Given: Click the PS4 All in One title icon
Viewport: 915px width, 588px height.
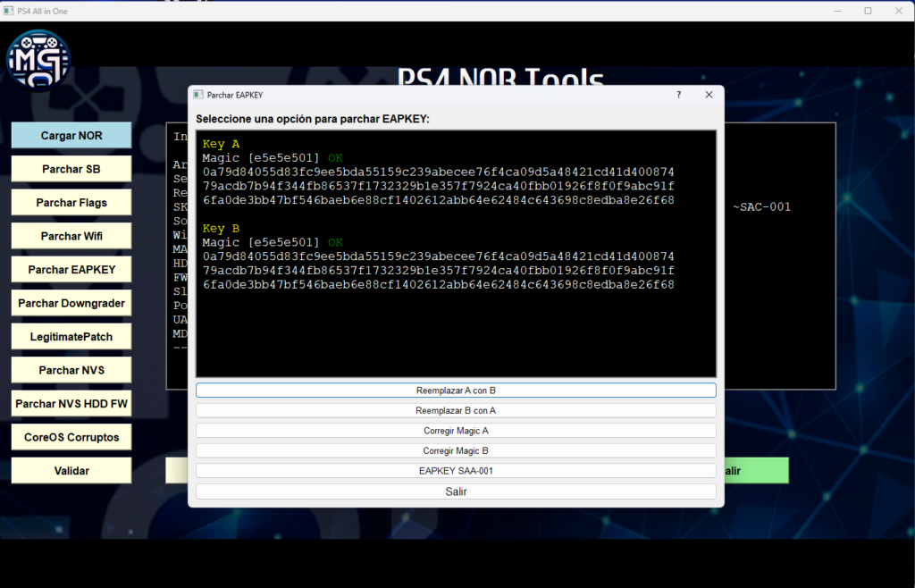Looking at the screenshot, I should (9, 11).
